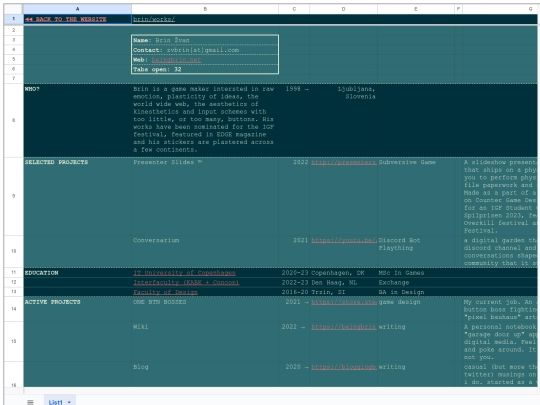Select row 10 header
The image size is (540, 405).
click(x=14, y=251)
